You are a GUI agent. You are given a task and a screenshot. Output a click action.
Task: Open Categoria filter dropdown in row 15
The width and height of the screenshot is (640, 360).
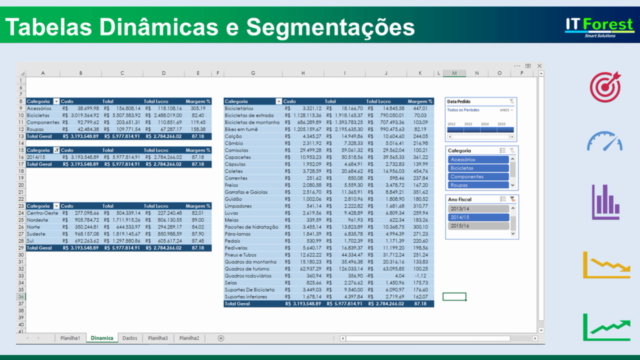(56, 150)
